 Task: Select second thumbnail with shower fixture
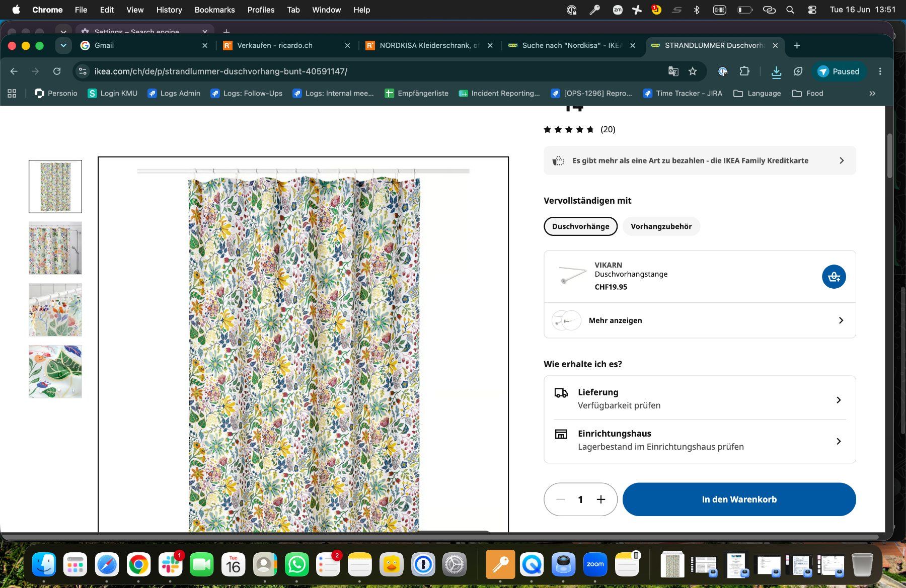pyautogui.click(x=55, y=248)
